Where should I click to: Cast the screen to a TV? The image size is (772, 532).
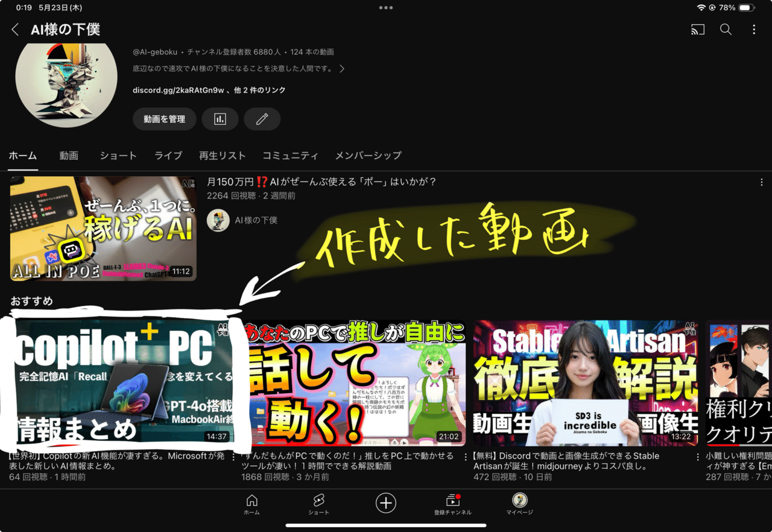[697, 29]
